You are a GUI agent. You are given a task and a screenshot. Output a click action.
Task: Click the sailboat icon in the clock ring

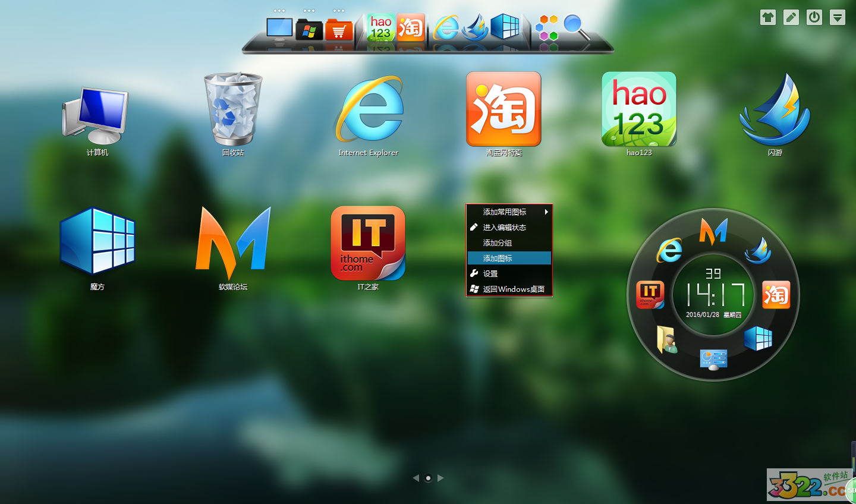(x=758, y=250)
